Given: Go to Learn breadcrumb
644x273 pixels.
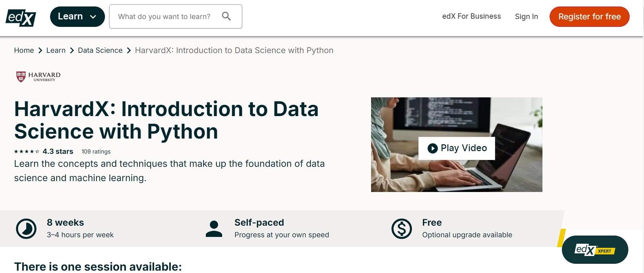Looking at the screenshot, I should tap(56, 50).
